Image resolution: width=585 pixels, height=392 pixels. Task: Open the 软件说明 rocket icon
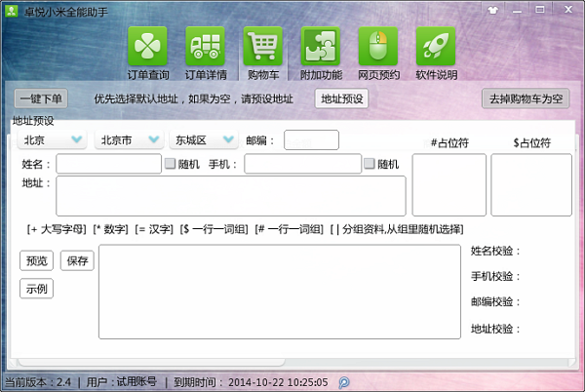pos(436,46)
